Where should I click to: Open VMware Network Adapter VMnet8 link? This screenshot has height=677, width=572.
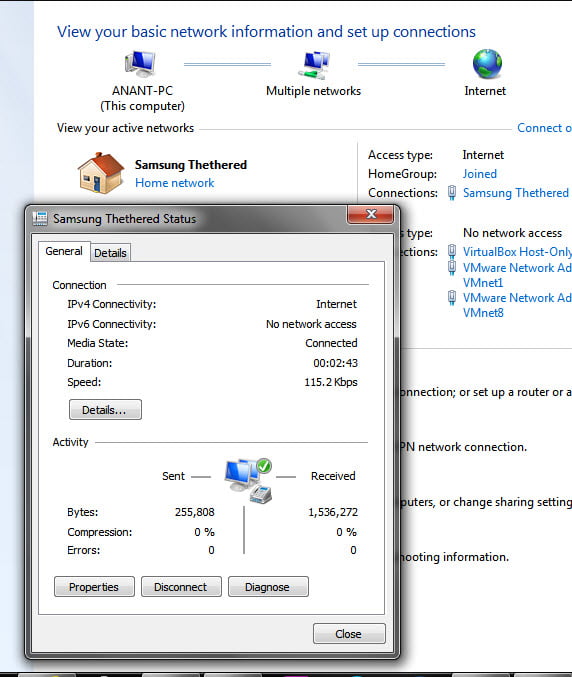[517, 305]
